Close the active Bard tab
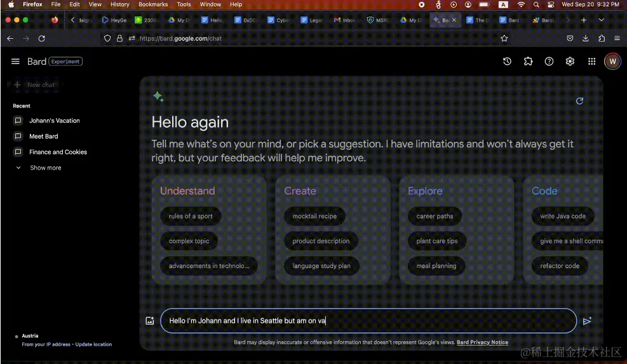Image resolution: width=627 pixels, height=364 pixels. [454, 20]
